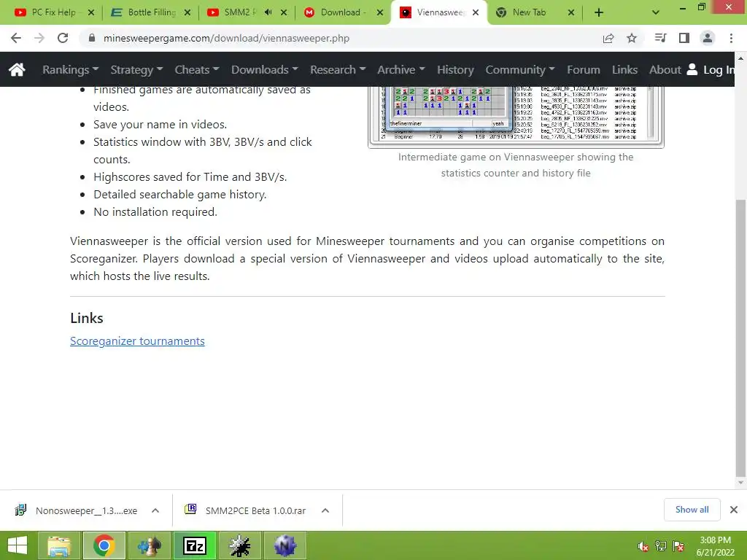This screenshot has height=560, width=747.
Task: Close the downloads bar
Action: click(x=734, y=510)
